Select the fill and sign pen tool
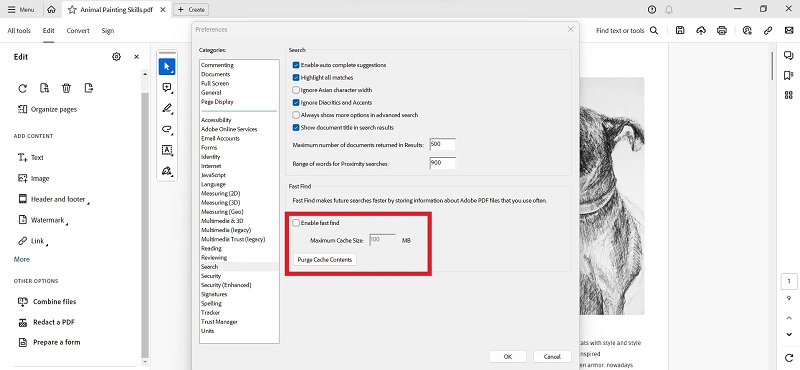800x370 pixels. 167,171
